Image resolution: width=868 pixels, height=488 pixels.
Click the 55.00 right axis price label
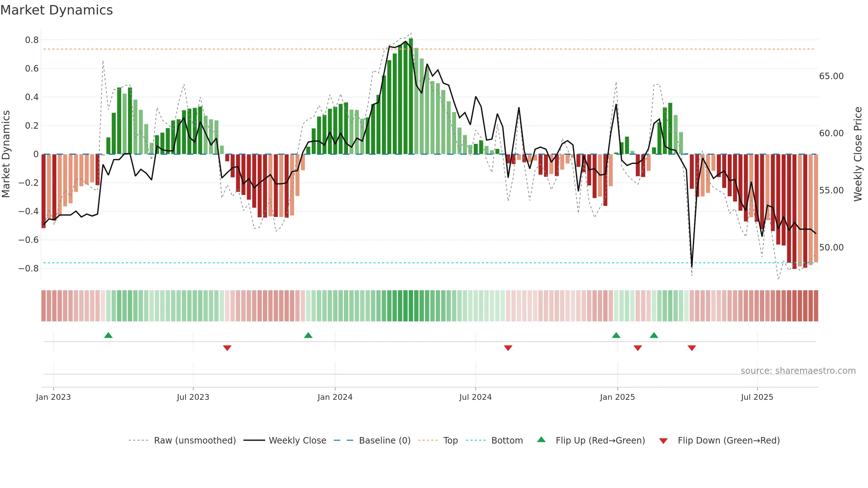coord(831,190)
